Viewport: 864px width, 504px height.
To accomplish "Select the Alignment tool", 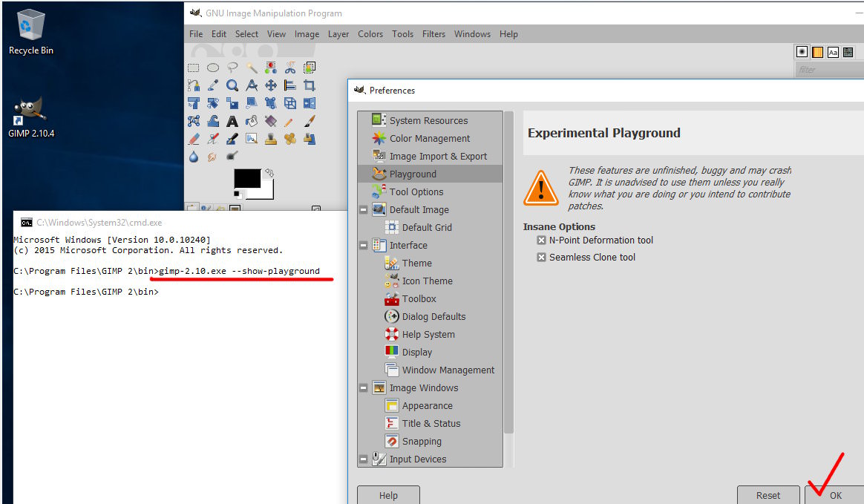I will [x=289, y=85].
